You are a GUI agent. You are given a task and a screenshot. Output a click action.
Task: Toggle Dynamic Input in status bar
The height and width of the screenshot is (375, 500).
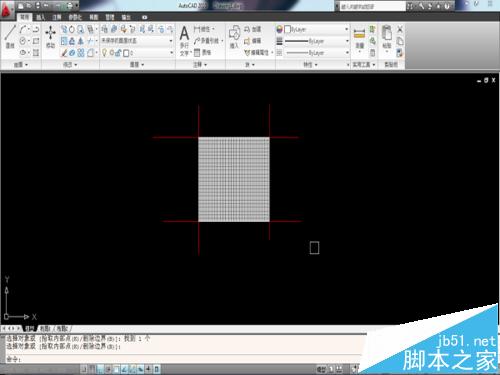(x=140, y=369)
